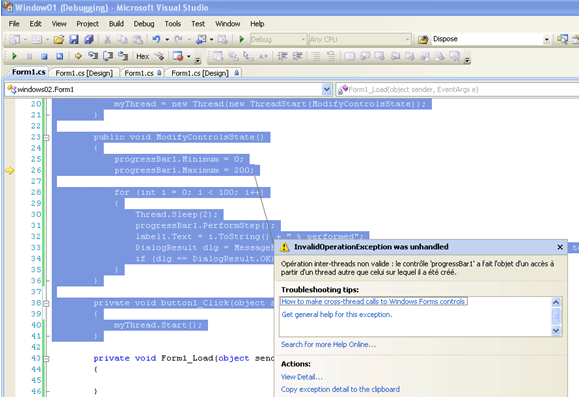Viewport: 581px width, 397px height.
Task: Collapse Form1_Load method at line 43
Action: click(46, 358)
